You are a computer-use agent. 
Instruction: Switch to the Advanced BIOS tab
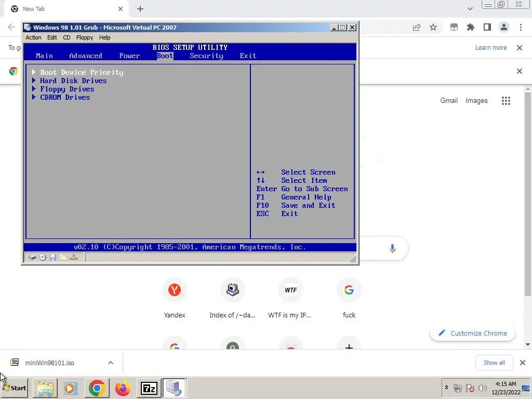(86, 56)
